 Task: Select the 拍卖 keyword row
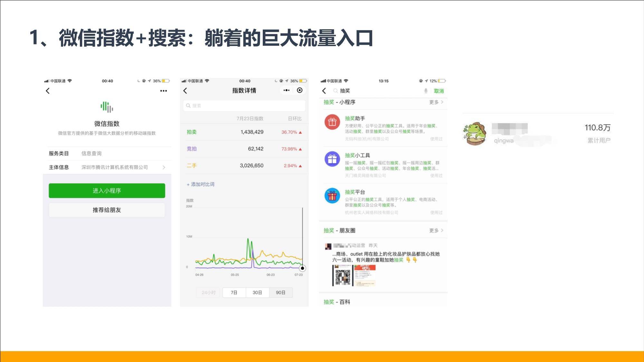click(x=244, y=132)
